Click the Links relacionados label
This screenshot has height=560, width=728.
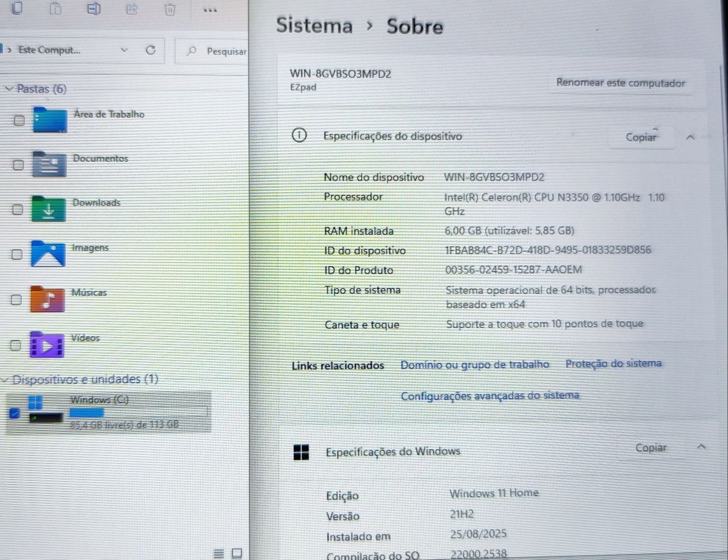coord(338,366)
